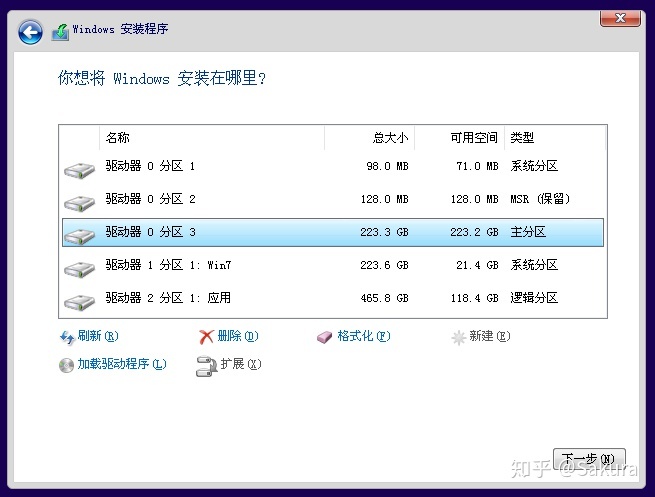Delete the partition with 删除(D)
This screenshot has width=655, height=497.
tap(238, 336)
